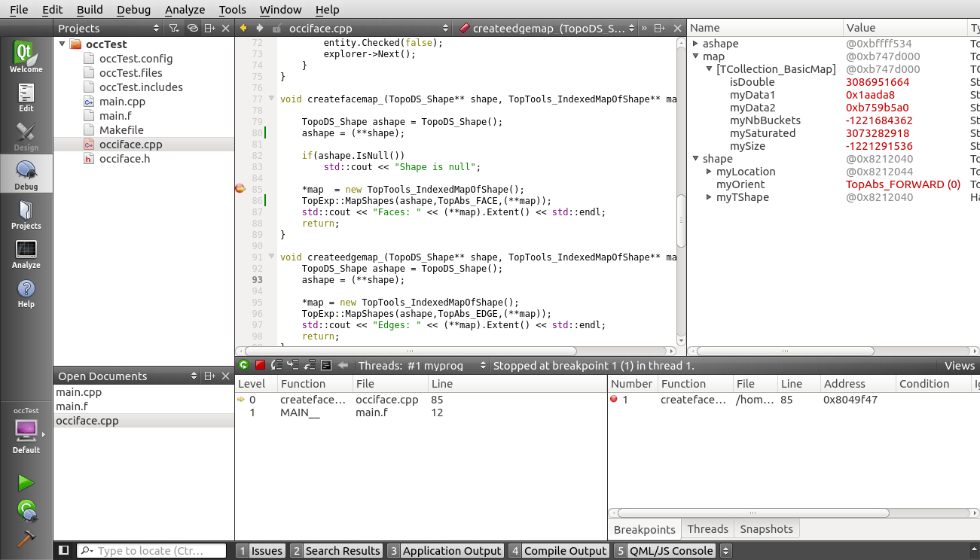Viewport: 980px width, 560px height.
Task: Open the Welcome mode
Action: tap(26, 56)
